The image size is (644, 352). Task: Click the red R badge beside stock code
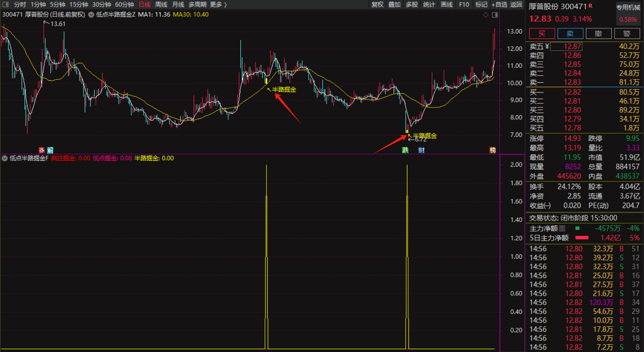(x=590, y=6)
